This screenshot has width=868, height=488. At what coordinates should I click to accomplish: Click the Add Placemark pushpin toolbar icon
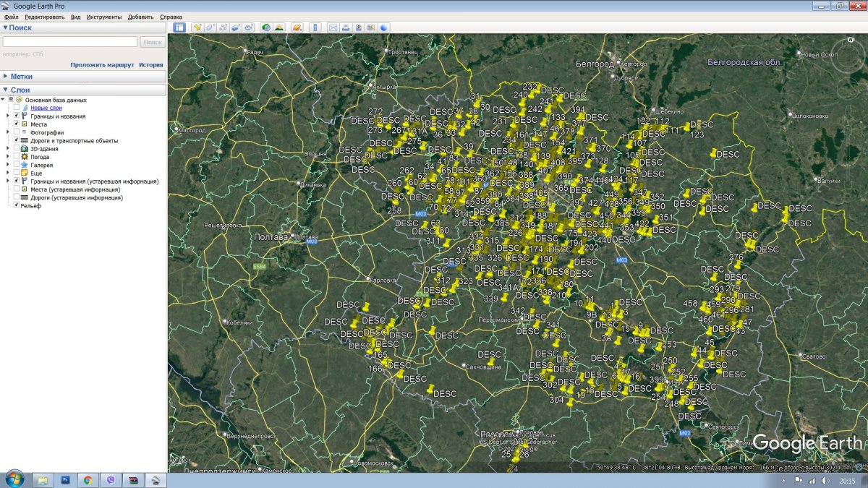click(197, 27)
